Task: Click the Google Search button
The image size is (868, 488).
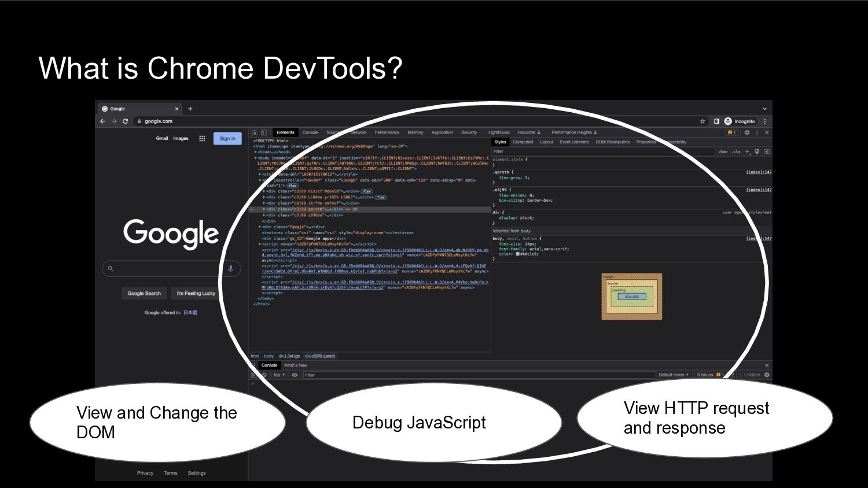Action: [x=144, y=294]
